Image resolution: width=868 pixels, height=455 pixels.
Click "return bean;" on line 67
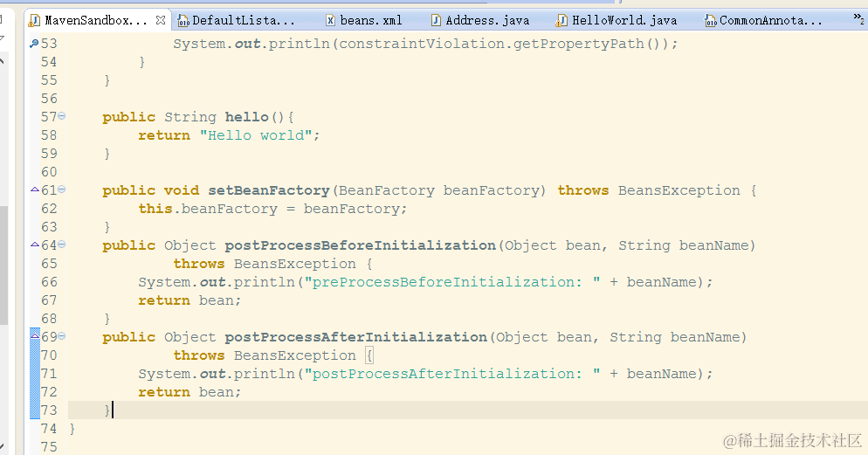point(189,300)
